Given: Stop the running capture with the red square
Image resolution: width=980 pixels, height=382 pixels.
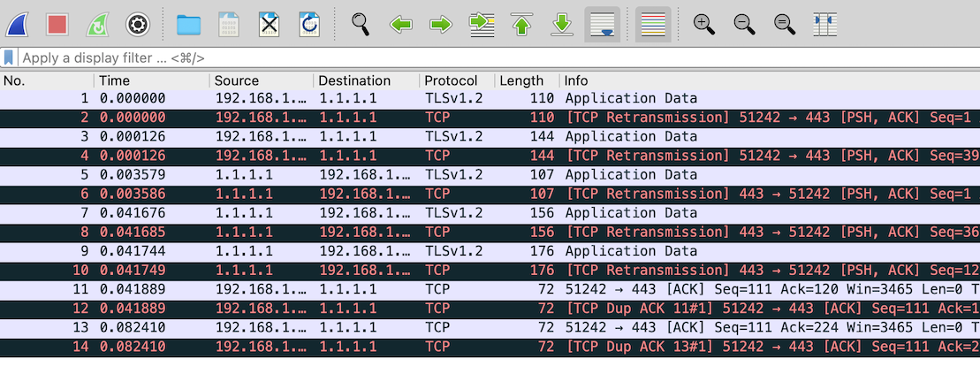Looking at the screenshot, I should click(x=57, y=25).
